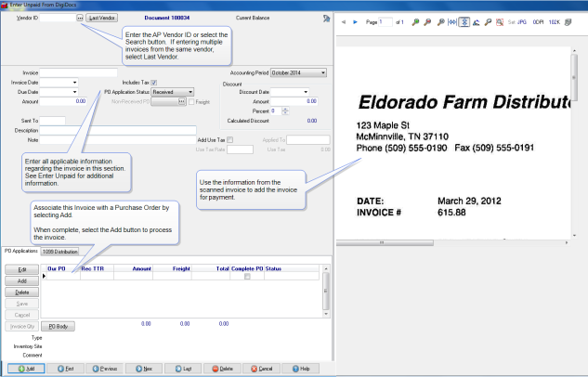The width and height of the screenshot is (588, 377).
Task: Click the Last Vendor button
Action: tap(102, 18)
